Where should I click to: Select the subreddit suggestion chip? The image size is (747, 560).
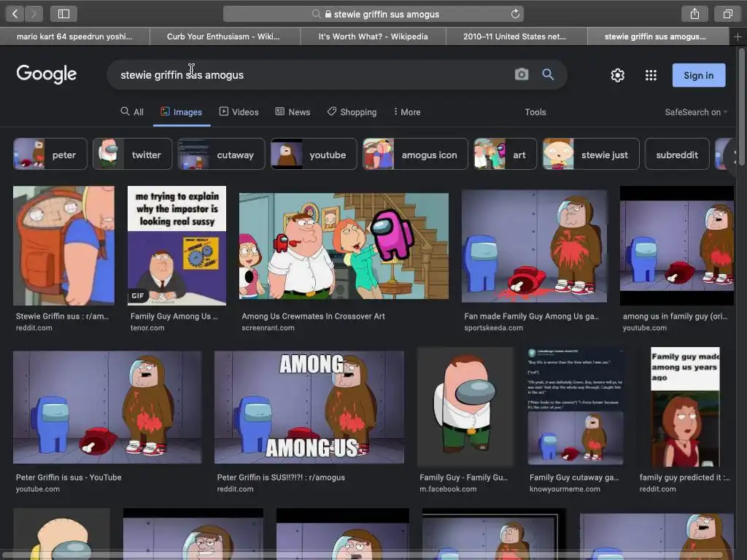tap(676, 155)
